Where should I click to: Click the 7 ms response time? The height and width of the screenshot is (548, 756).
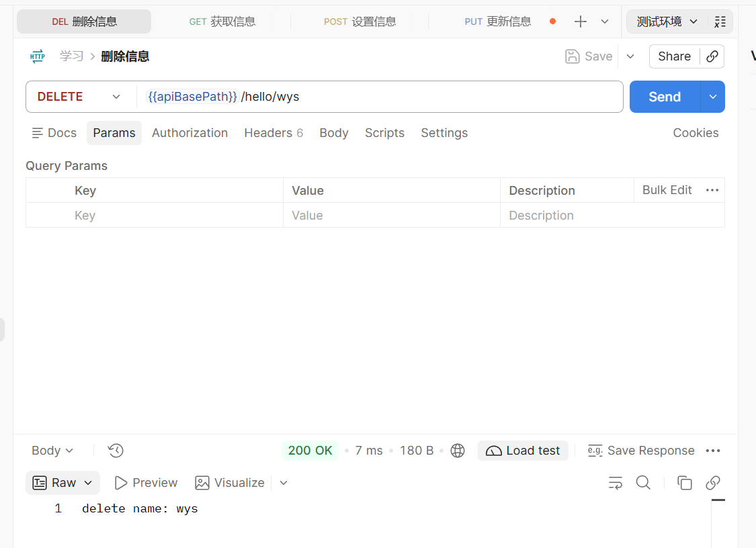pyautogui.click(x=368, y=451)
